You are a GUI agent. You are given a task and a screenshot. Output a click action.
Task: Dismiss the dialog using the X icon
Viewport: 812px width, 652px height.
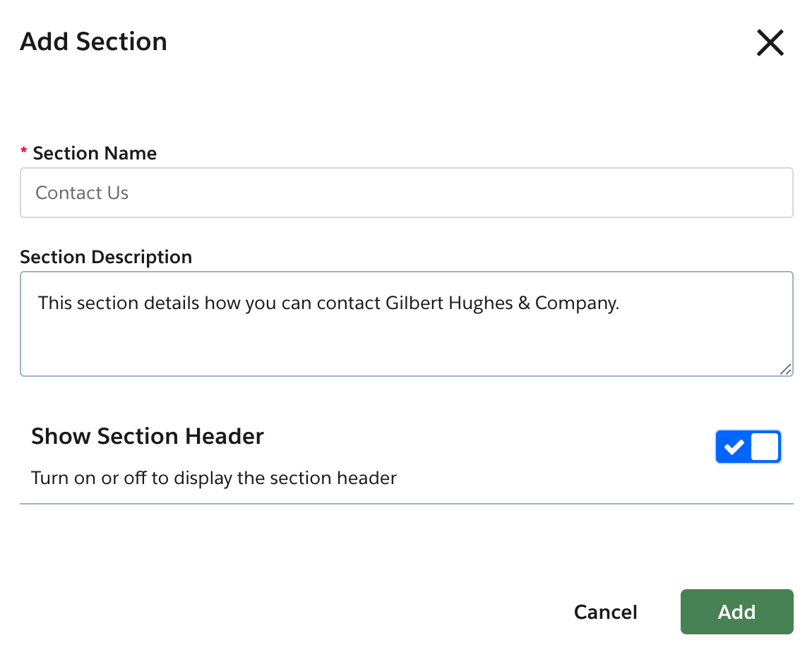pos(770,42)
